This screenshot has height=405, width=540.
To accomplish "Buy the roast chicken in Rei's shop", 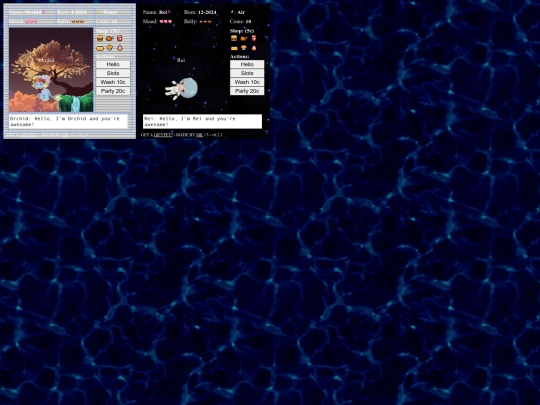I will tap(244, 38).
